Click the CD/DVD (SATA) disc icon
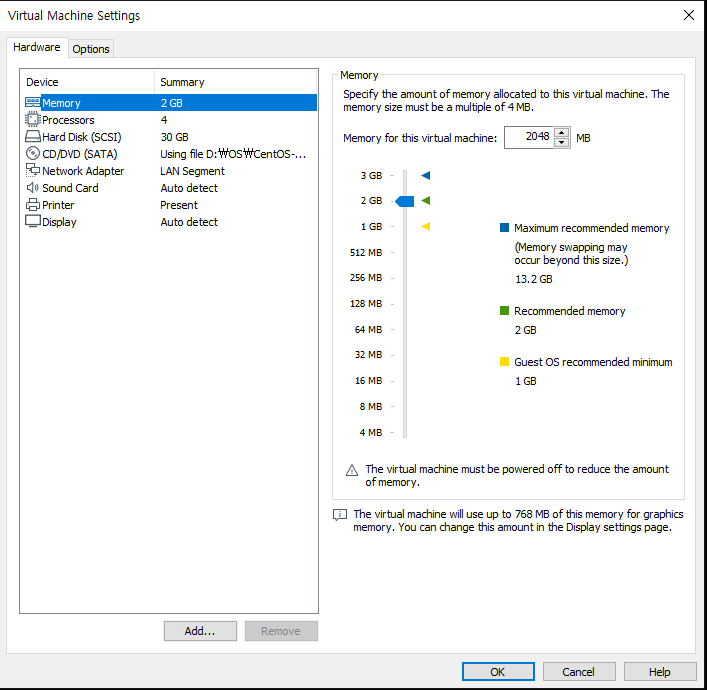 [x=32, y=153]
